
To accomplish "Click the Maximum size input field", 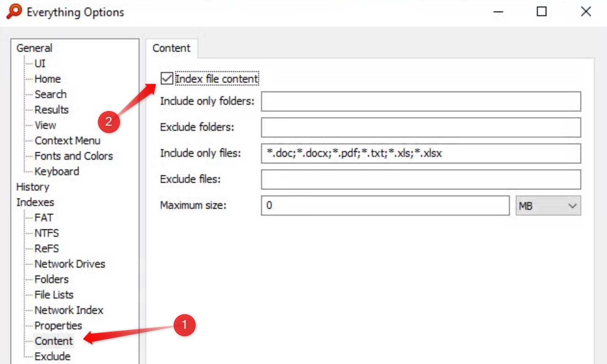I will click(x=385, y=206).
